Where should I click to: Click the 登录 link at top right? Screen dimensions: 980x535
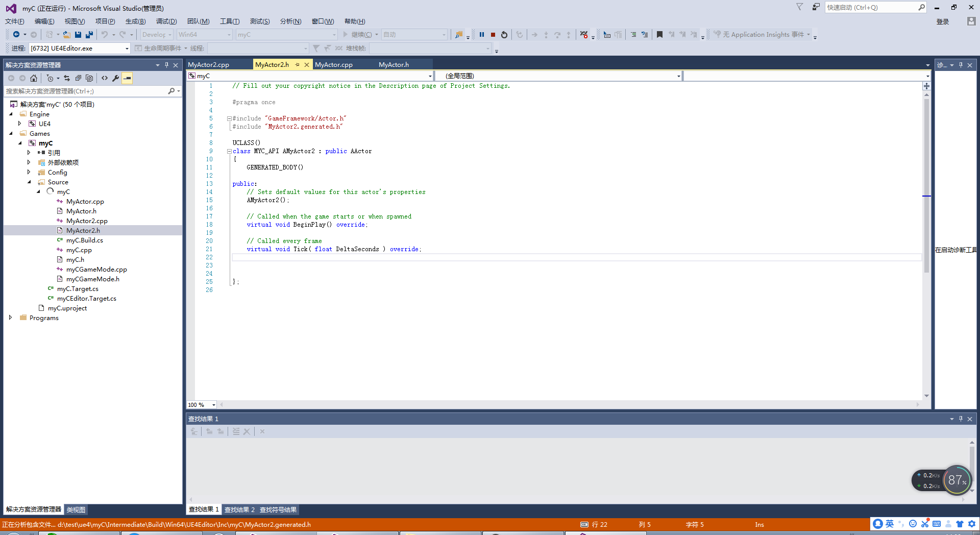tap(942, 21)
